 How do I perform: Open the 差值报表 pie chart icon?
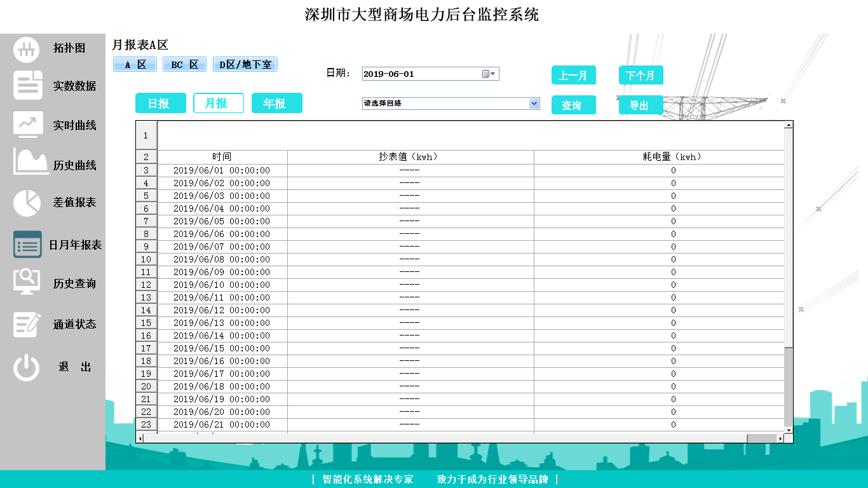[x=27, y=203]
